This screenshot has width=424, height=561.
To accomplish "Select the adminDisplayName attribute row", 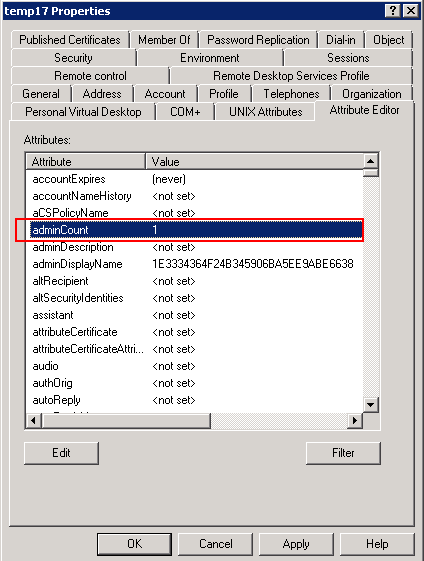I will pyautogui.click(x=195, y=264).
